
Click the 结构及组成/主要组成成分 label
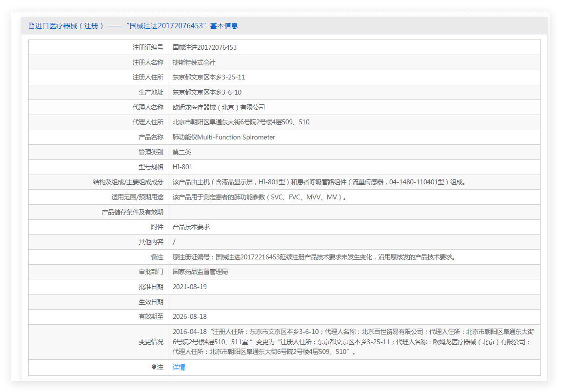pos(128,182)
